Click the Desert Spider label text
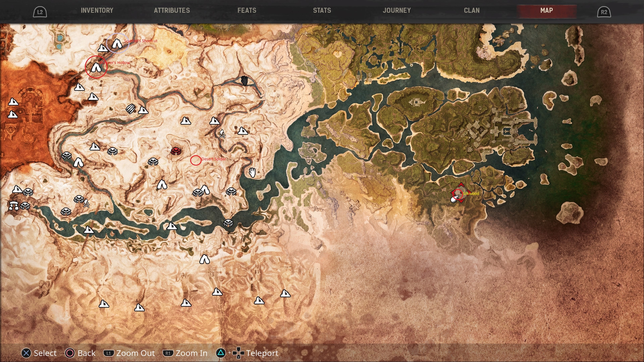This screenshot has height=362, width=644. coord(213,159)
